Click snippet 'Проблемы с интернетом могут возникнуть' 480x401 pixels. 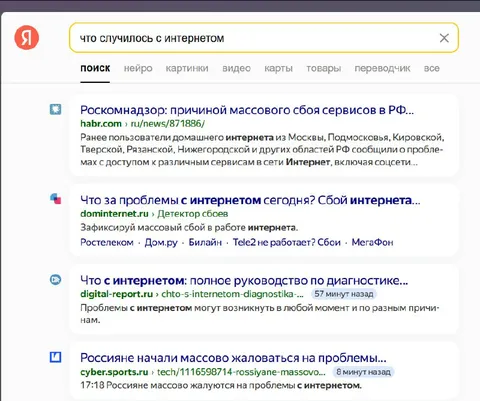[260, 314]
